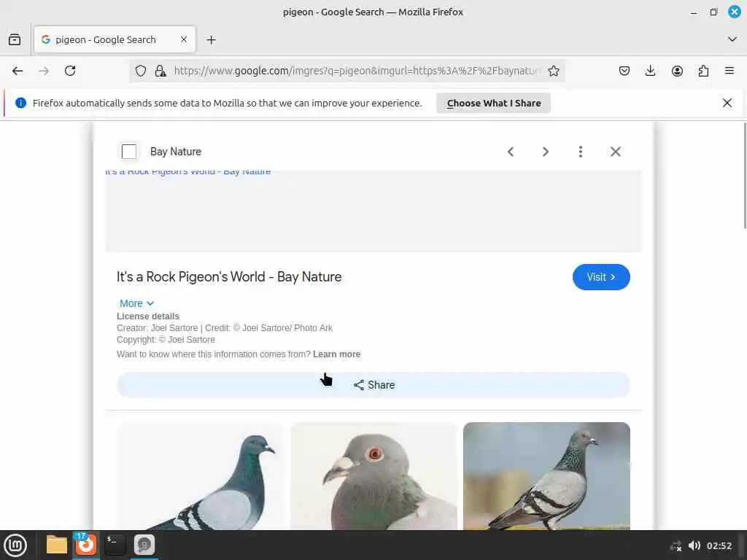The height and width of the screenshot is (560, 747).
Task: Bookmark this page with the star
Action: 553,71
